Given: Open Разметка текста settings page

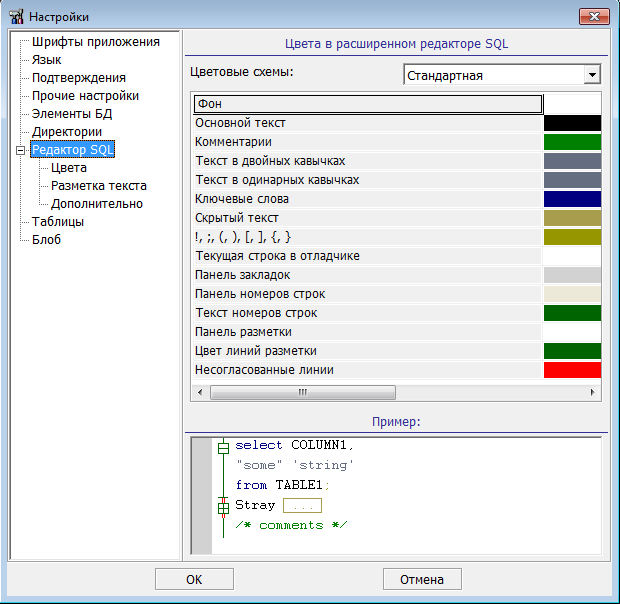Looking at the screenshot, I should click(99, 186).
